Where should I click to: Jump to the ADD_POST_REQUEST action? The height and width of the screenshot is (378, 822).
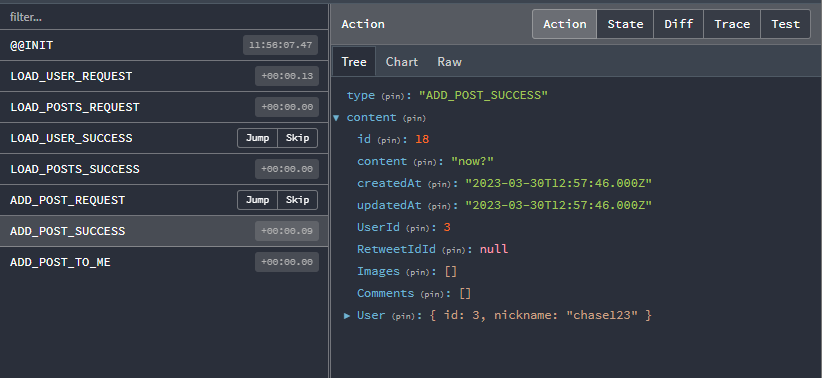257,200
